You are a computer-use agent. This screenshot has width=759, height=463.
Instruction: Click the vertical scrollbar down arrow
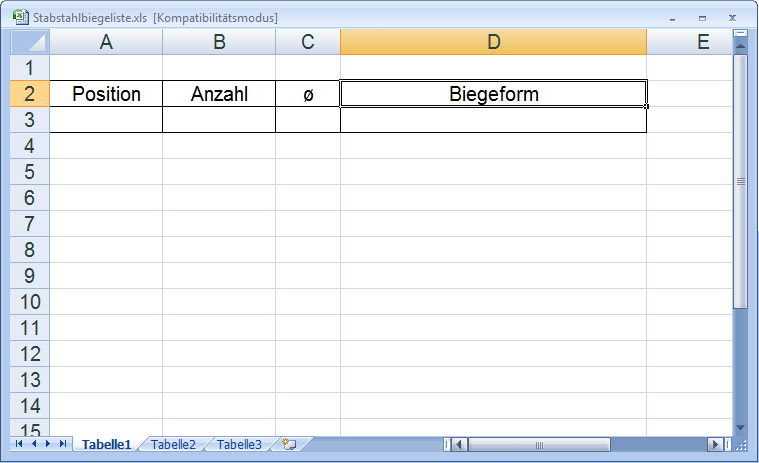click(740, 427)
